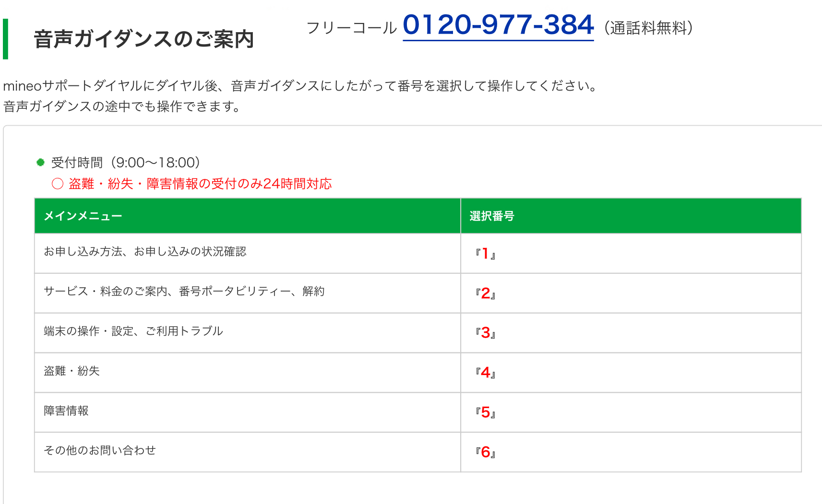
Task: Click the red selection number 6
Action: click(x=486, y=452)
